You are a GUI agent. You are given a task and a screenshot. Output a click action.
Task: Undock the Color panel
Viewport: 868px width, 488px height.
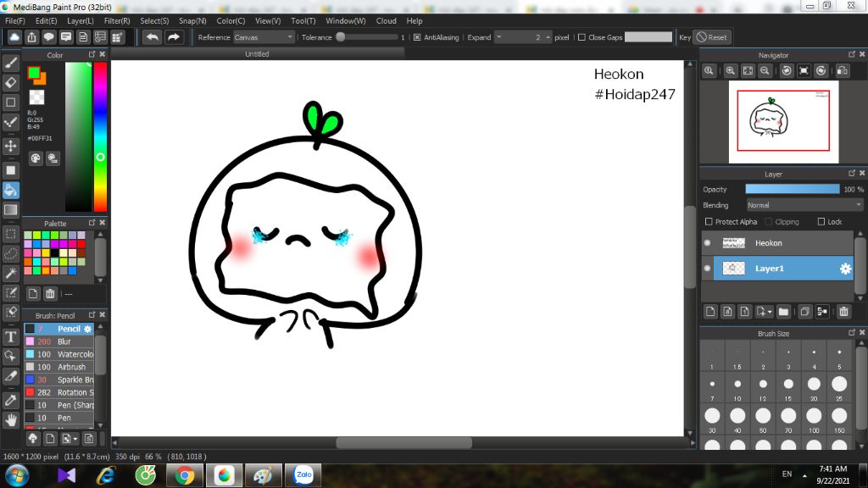click(x=92, y=54)
